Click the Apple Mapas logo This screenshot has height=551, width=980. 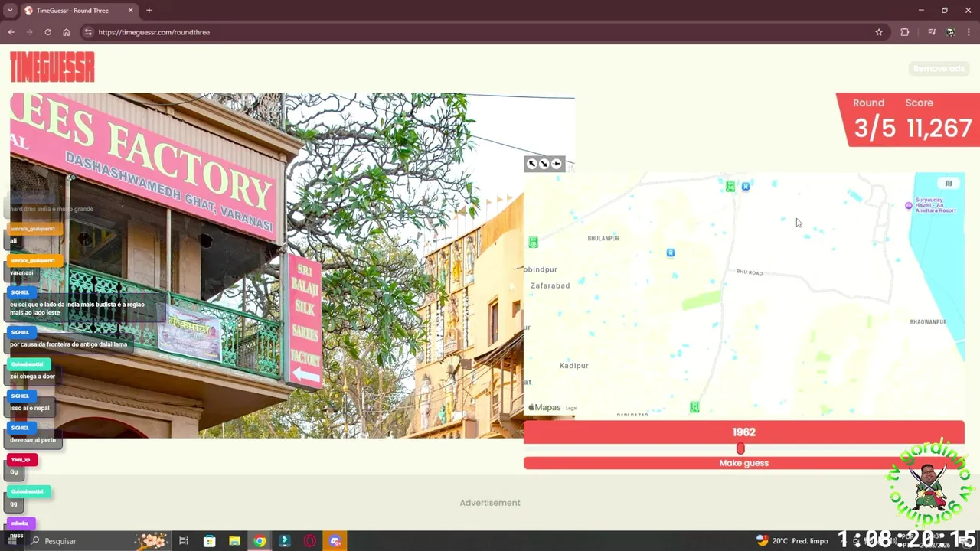(x=544, y=408)
